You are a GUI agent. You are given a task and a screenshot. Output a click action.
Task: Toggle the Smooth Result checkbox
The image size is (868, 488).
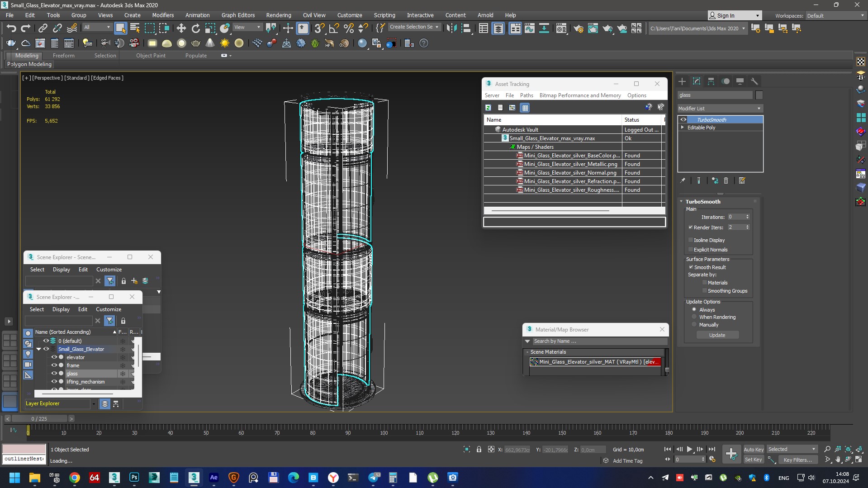pos(691,267)
